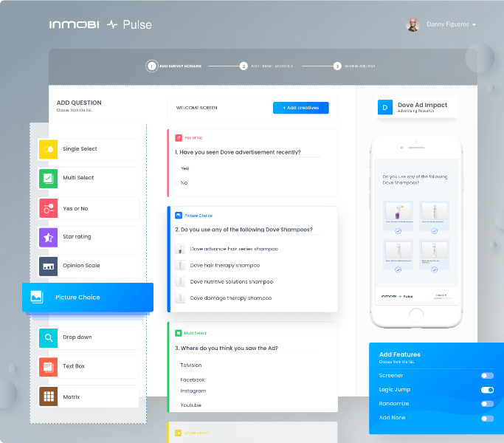Screen dimensions: 504x443
Task: Select the Opinion Scale icon
Action: (x=48, y=266)
